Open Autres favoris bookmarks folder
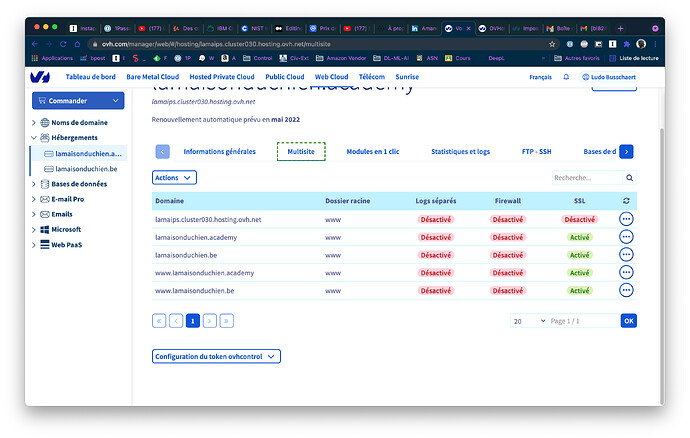The image size is (690, 438). 576,58
